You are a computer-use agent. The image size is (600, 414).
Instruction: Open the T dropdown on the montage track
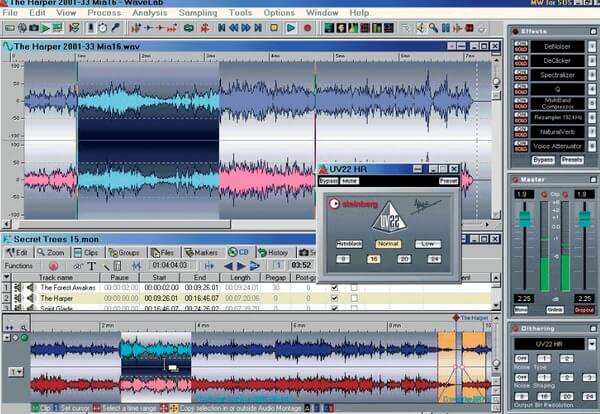point(15,371)
